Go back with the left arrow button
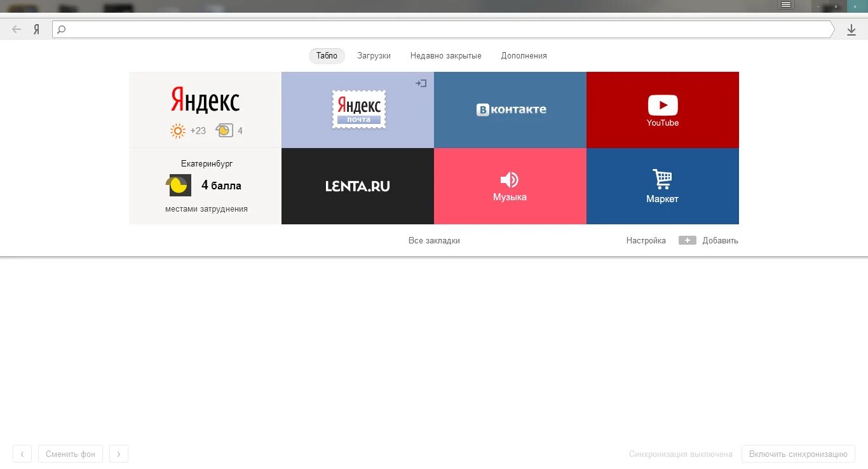868x469 pixels. 17,29
